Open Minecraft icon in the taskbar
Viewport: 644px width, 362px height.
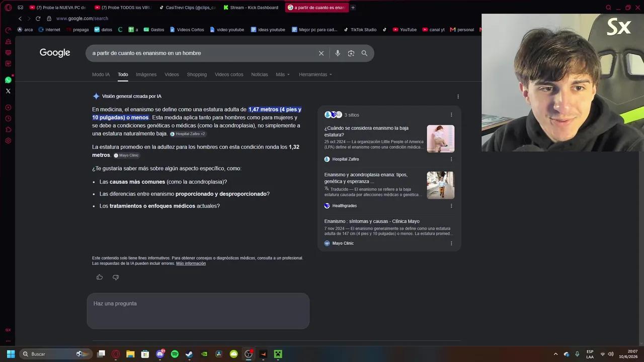(x=278, y=354)
